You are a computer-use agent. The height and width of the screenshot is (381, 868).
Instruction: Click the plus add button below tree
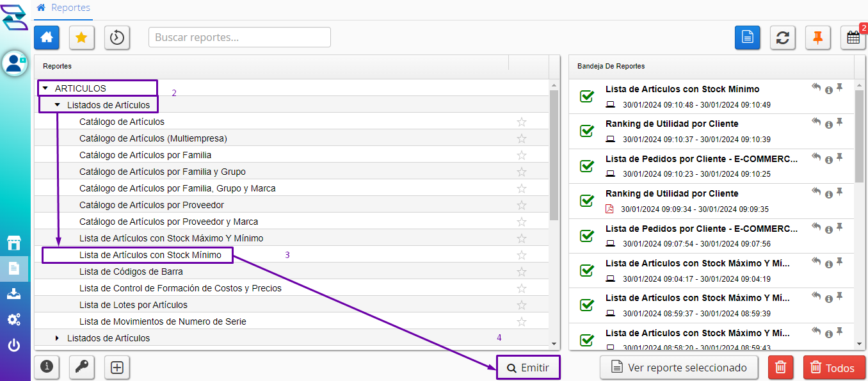117,368
